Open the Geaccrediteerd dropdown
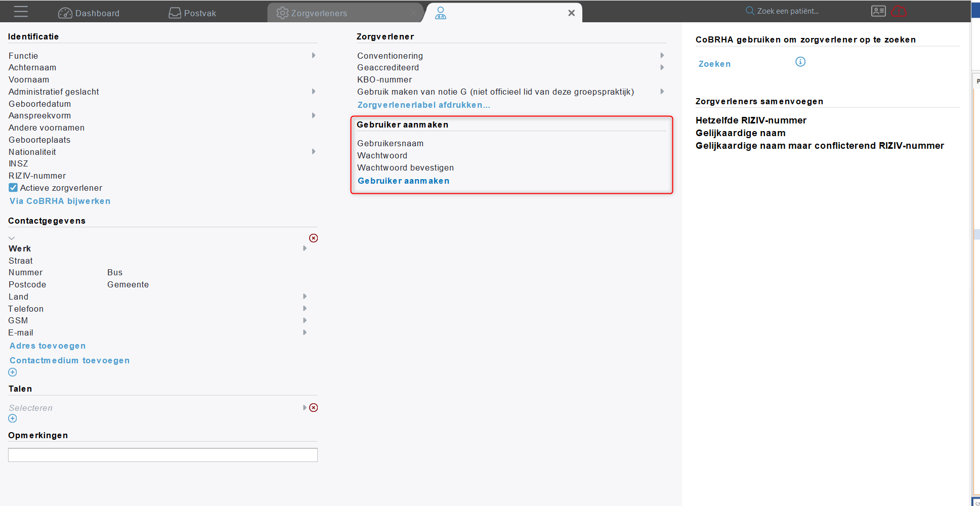 662,67
